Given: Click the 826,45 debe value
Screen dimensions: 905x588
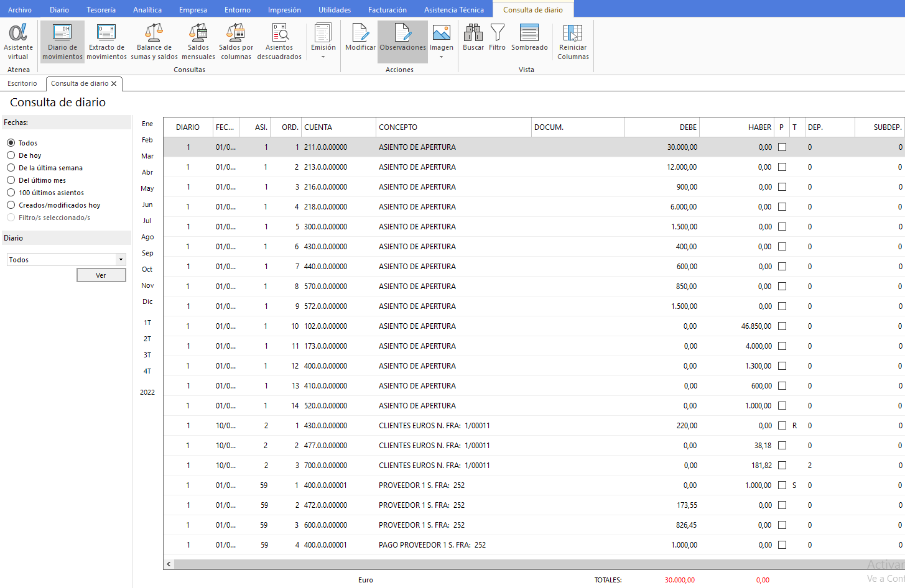Looking at the screenshot, I should [x=686, y=525].
